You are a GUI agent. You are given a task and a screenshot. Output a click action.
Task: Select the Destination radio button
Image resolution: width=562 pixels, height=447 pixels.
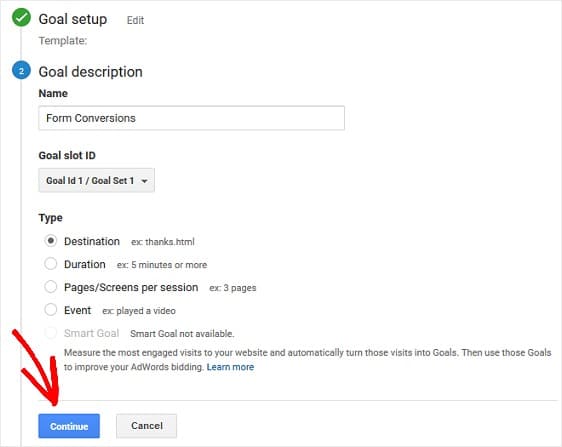click(x=51, y=241)
